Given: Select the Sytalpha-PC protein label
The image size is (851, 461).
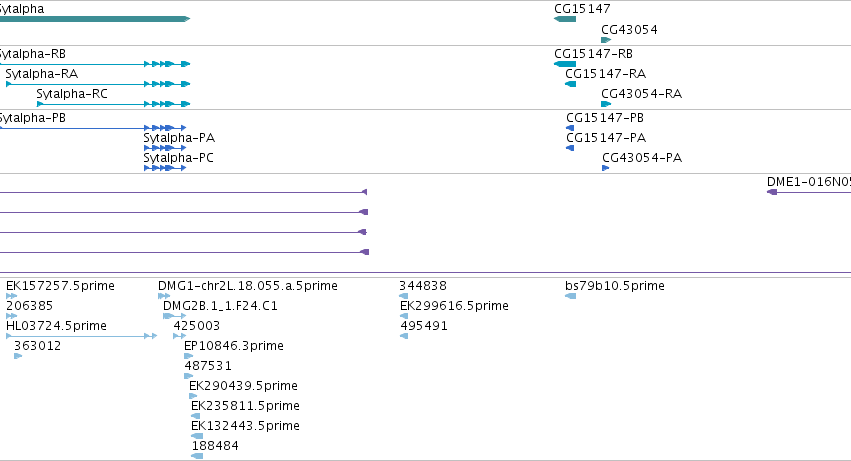Looking at the screenshot, I should (x=179, y=158).
